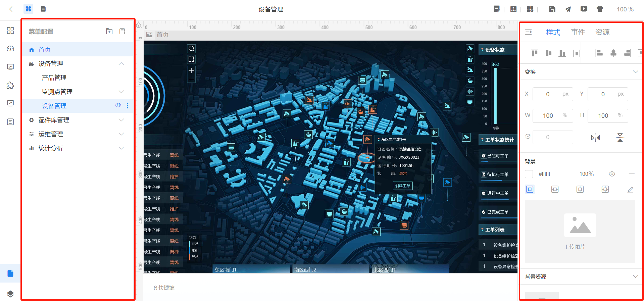This screenshot has height=301, width=644.
Task: Click the align horizontal center icon
Action: click(613, 53)
